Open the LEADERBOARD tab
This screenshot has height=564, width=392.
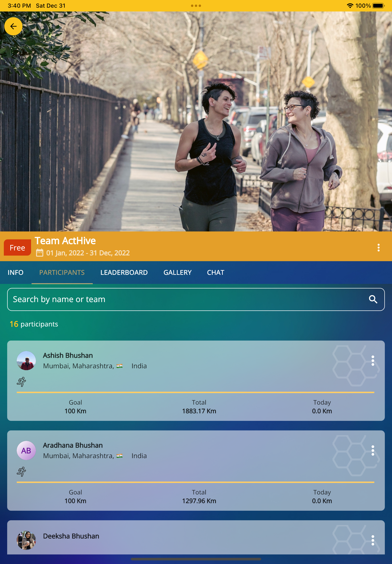[x=124, y=272]
